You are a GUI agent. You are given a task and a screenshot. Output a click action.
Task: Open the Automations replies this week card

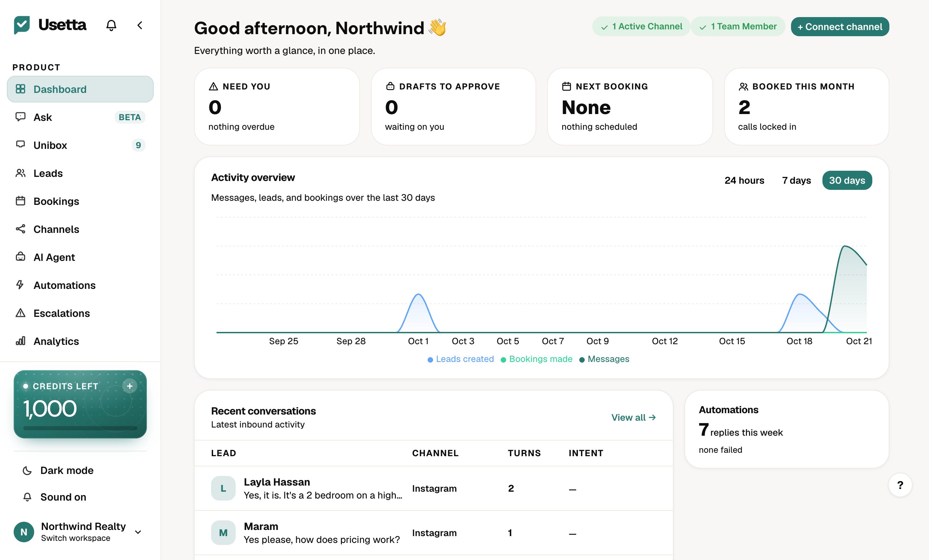(x=787, y=429)
